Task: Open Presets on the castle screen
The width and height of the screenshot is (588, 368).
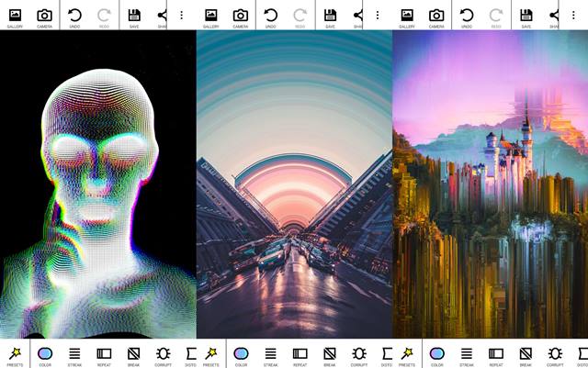Action: (x=407, y=356)
